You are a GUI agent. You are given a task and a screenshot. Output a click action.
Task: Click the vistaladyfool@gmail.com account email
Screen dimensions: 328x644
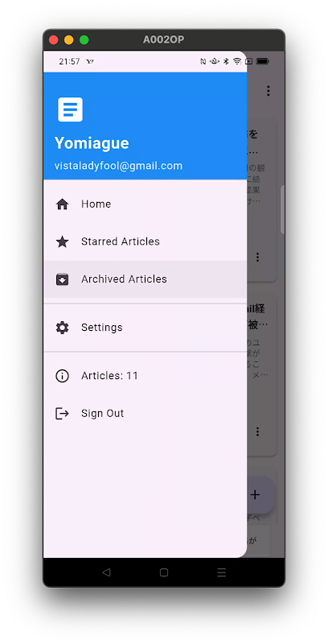118,166
